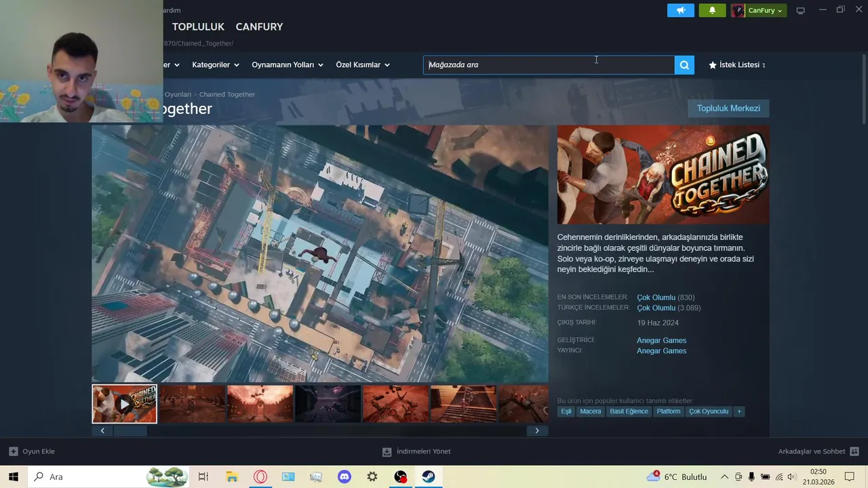The width and height of the screenshot is (868, 488).
Task: Expand the Oynamanın Yolları store menu
Action: click(x=288, y=65)
